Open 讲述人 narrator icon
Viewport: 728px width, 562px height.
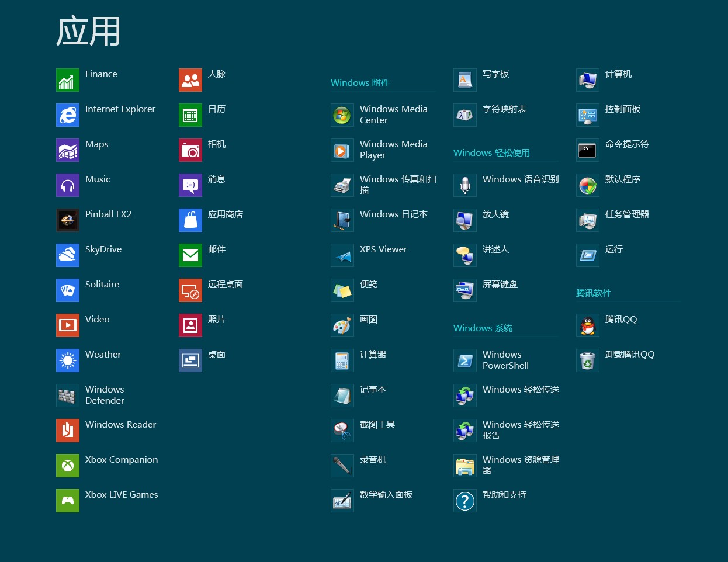pos(465,255)
